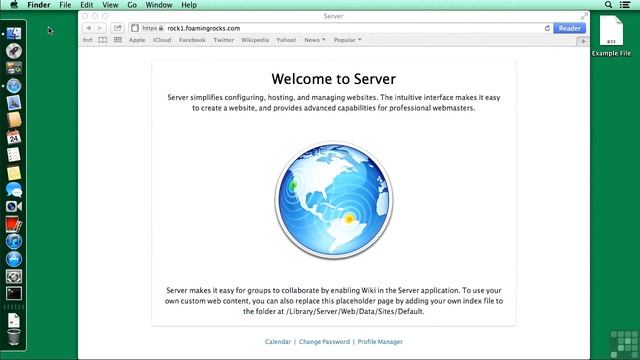
Task: Open the Apple bookmark
Action: [137, 40]
